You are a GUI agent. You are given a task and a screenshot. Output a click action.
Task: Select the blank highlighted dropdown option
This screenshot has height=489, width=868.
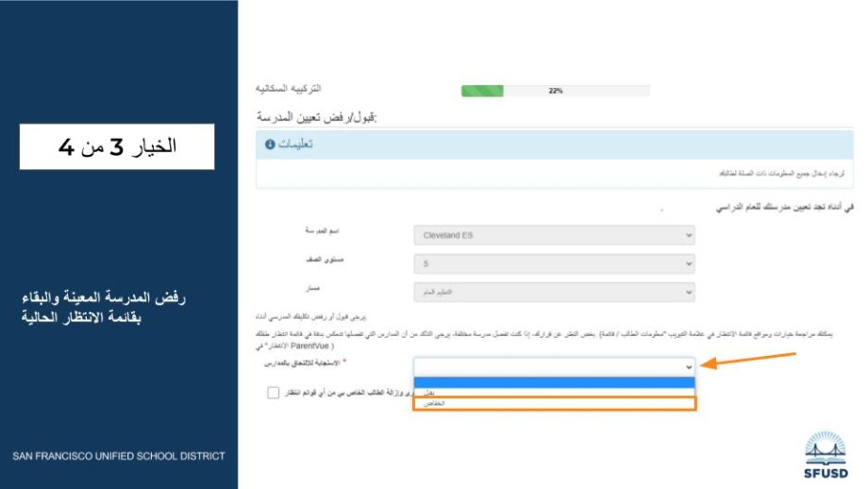coord(554,381)
